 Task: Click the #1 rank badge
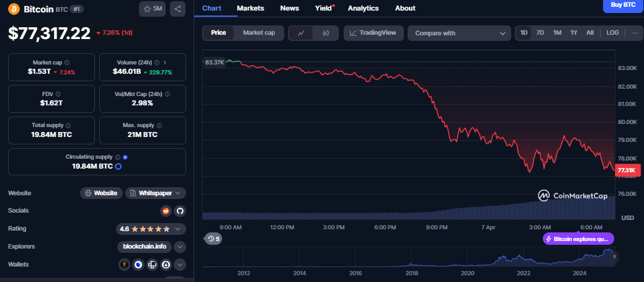(77, 9)
